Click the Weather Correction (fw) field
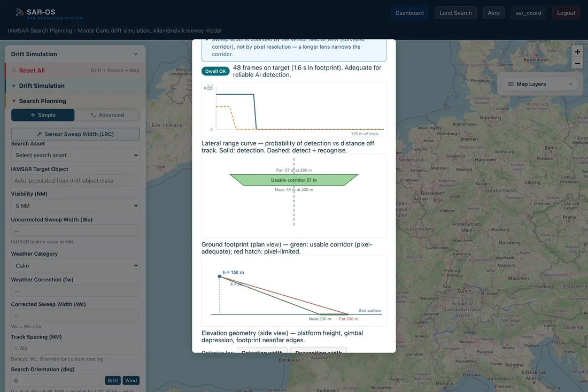The height and width of the screenshot is (392, 588). pyautogui.click(x=75, y=291)
